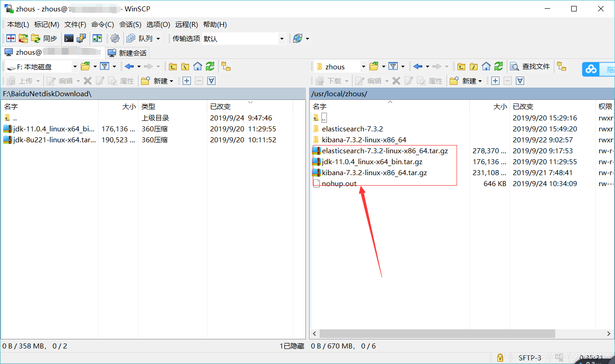Refresh the local panel
615x364 pixels.
(x=210, y=67)
